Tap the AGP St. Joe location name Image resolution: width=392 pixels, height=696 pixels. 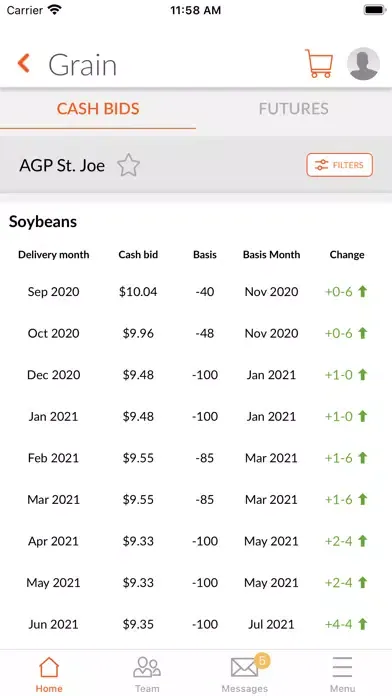click(x=62, y=166)
